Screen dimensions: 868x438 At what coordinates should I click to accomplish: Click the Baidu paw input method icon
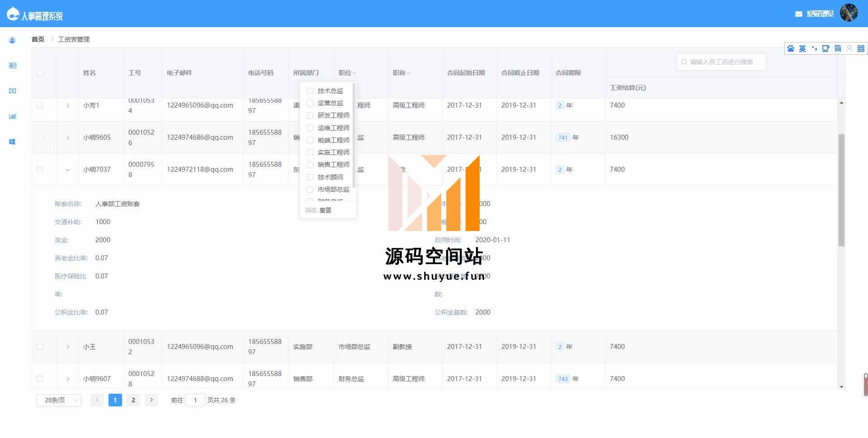pyautogui.click(x=791, y=48)
